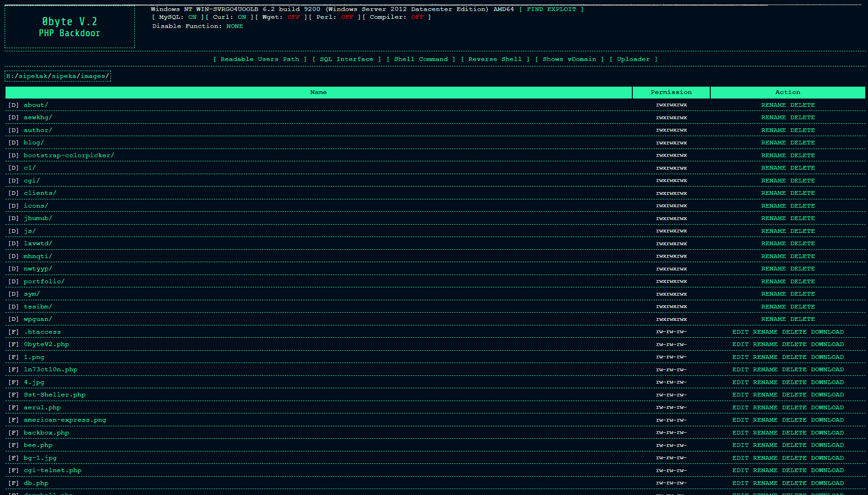
Task: Open the Uploader menu link
Action: click(x=633, y=59)
